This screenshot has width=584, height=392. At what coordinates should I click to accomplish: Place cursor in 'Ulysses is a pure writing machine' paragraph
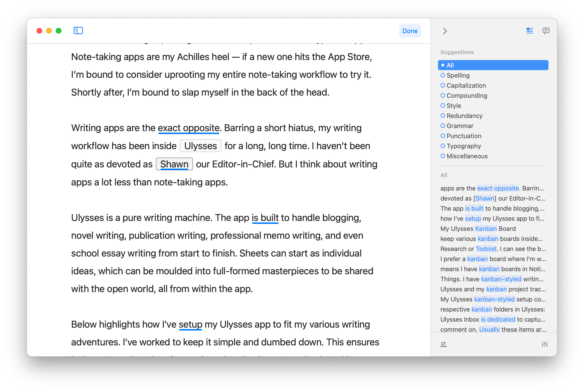click(222, 253)
